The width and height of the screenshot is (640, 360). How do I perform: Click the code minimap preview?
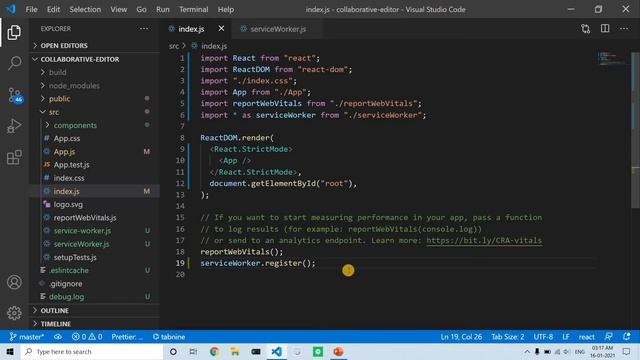[x=612, y=58]
